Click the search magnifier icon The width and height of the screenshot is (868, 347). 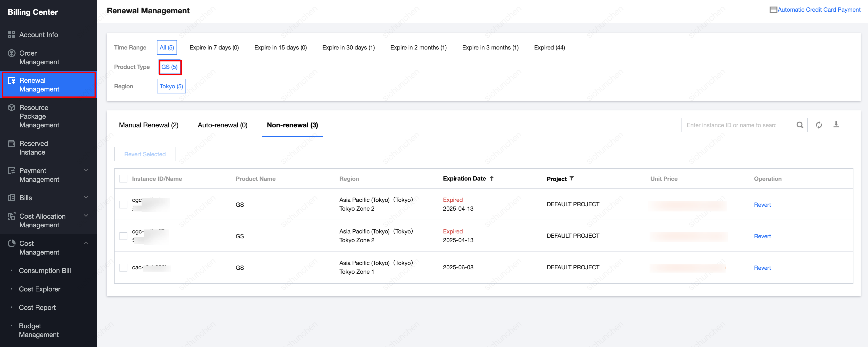(800, 125)
